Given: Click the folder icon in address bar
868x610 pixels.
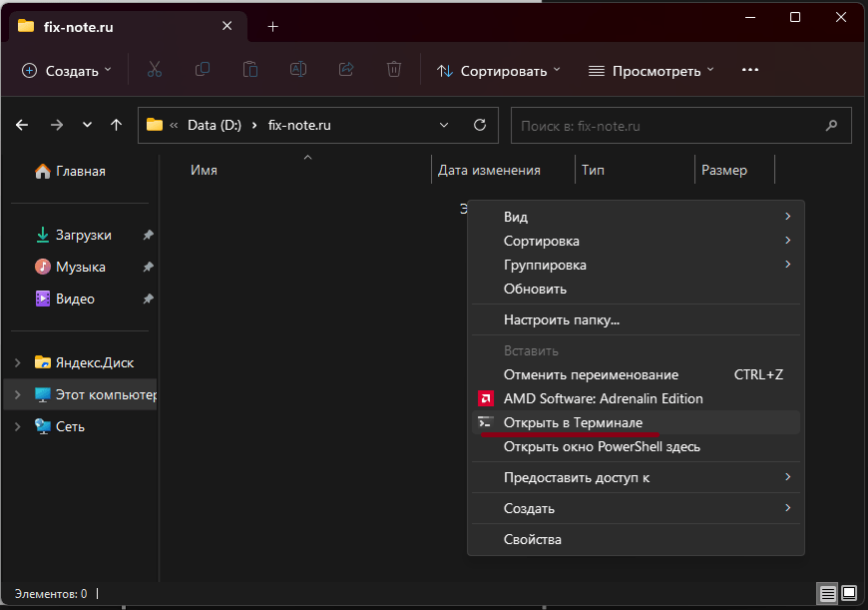Looking at the screenshot, I should click(x=155, y=125).
